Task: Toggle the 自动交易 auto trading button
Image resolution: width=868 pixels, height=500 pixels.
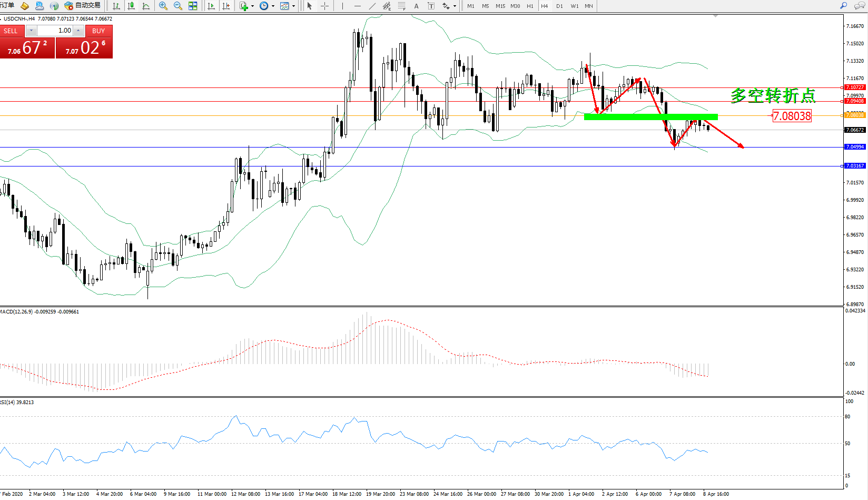Action: point(82,5)
